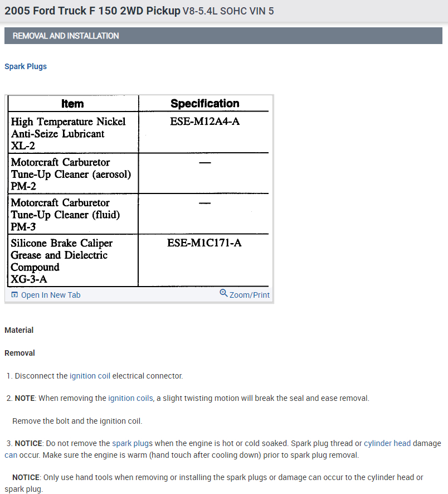Open the table image in new tab link
This screenshot has width=448, height=494.
50,295
